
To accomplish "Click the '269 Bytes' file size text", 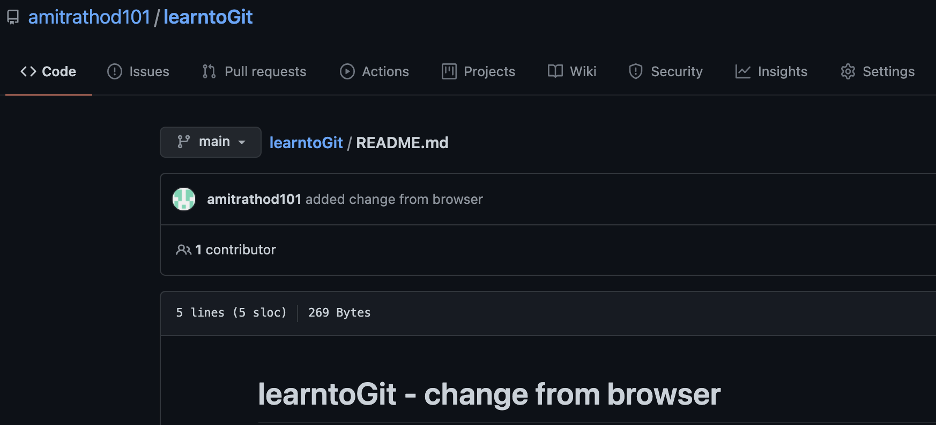I will [x=339, y=313].
